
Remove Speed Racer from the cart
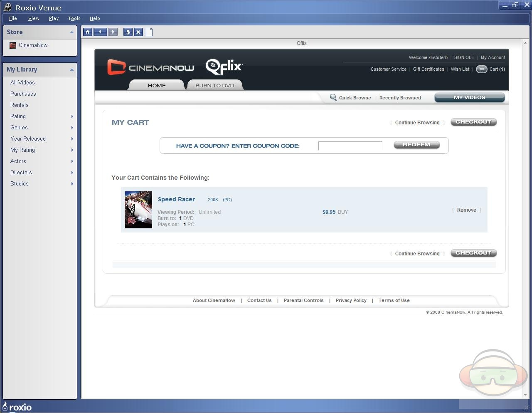[x=466, y=210]
